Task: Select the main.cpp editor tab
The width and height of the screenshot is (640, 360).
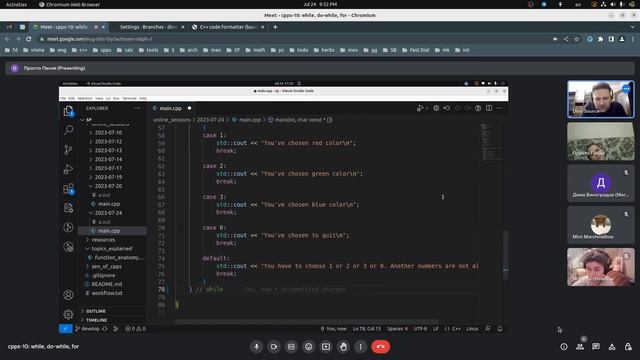Action: click(x=171, y=108)
